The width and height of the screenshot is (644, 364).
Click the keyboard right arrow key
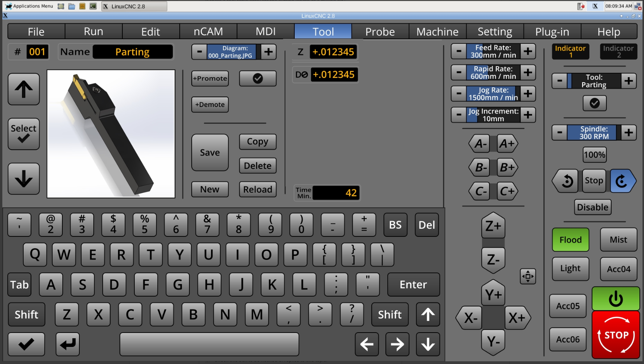(397, 344)
